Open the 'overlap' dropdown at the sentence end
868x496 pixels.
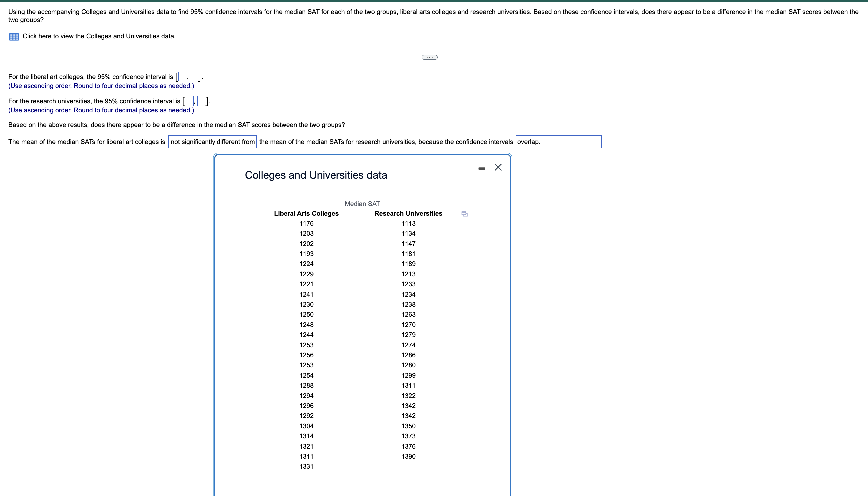coord(558,141)
